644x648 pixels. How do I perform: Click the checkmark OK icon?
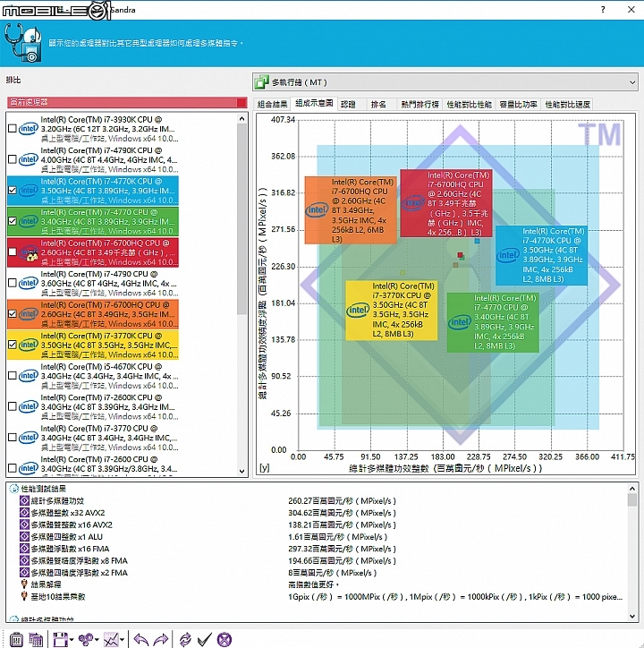(x=205, y=639)
